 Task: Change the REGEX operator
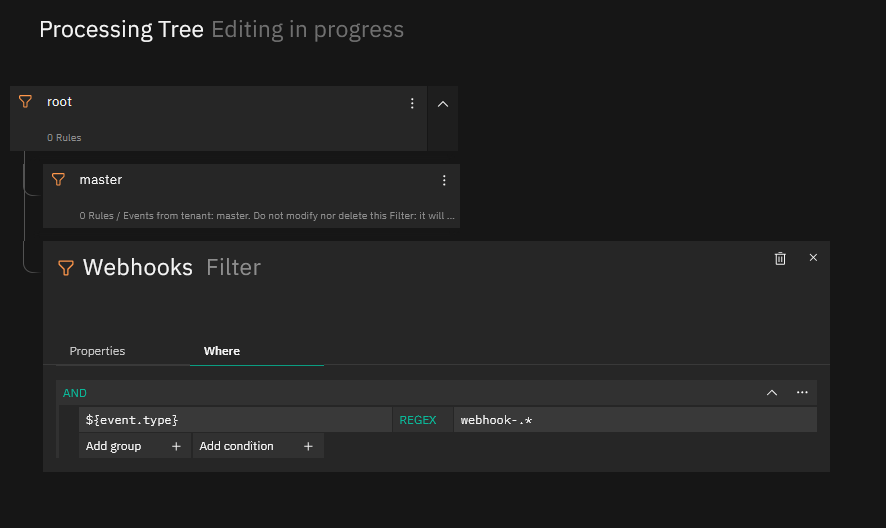418,420
